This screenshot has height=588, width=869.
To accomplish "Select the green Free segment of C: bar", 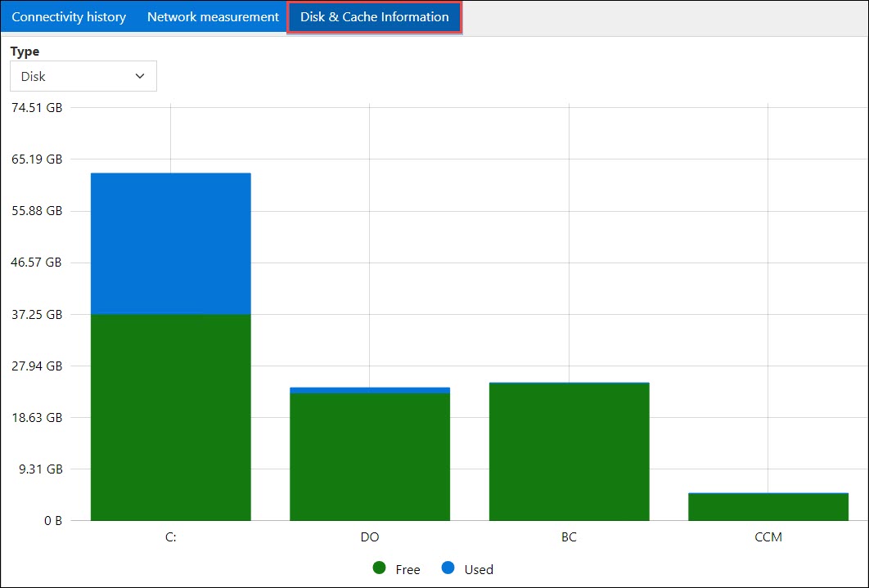I will coord(170,417).
